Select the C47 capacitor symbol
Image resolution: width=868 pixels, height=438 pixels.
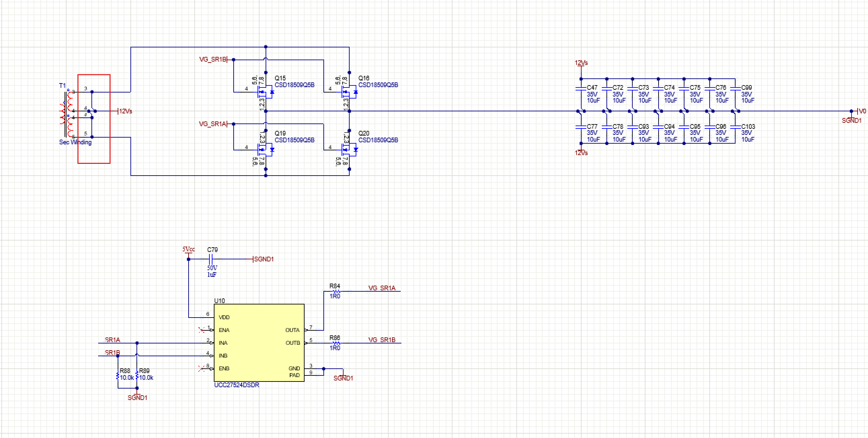pyautogui.click(x=581, y=88)
